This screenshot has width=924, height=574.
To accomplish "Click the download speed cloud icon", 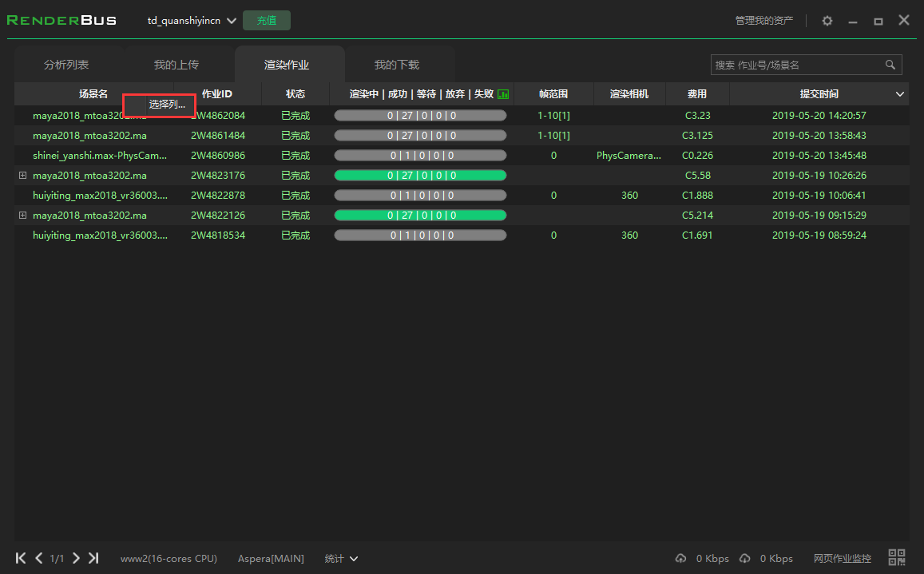I will 745,558.
